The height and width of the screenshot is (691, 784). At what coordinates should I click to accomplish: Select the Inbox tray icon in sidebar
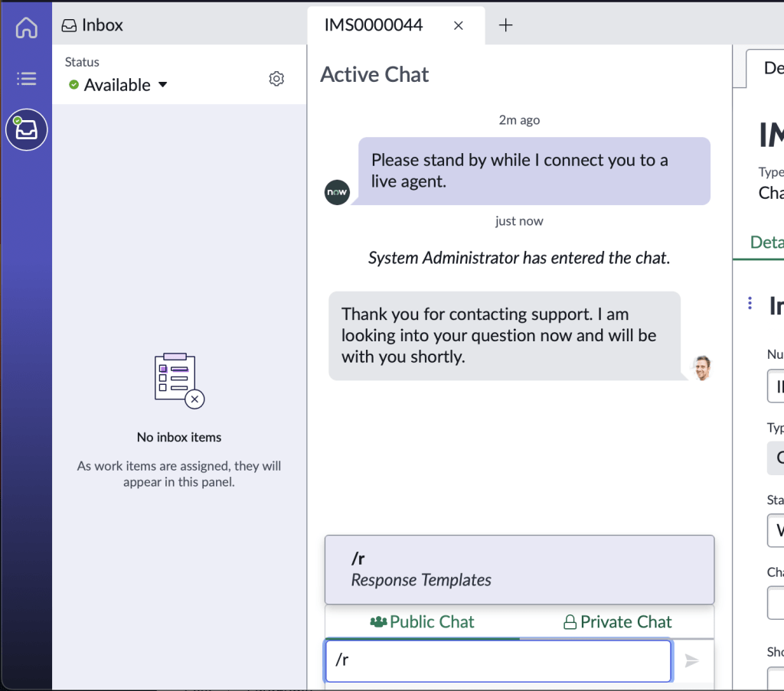point(27,130)
